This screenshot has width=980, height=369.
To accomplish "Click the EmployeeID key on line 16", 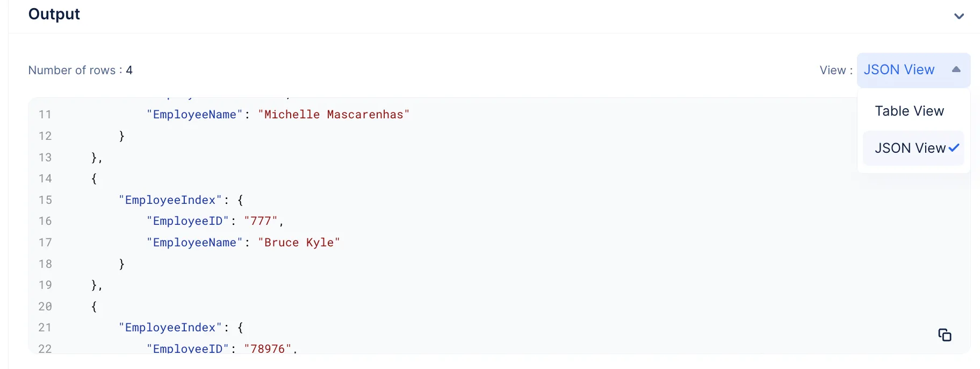I will (x=188, y=221).
